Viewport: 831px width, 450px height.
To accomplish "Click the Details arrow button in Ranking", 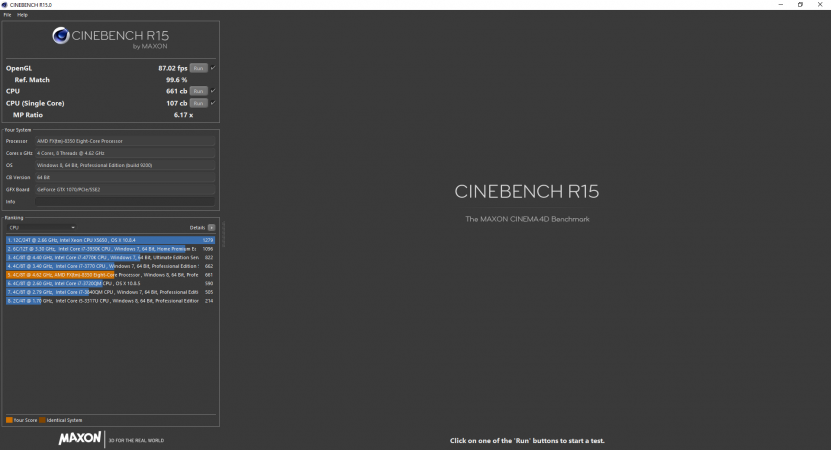I will [211, 227].
